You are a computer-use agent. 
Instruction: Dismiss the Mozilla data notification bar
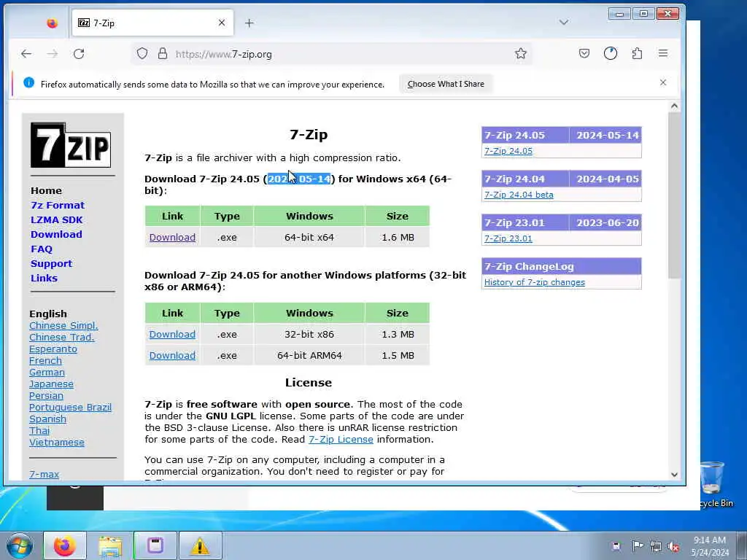[663, 82]
